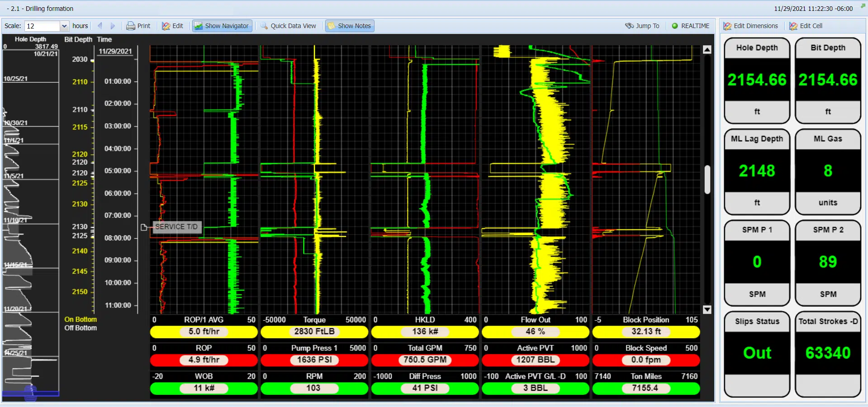This screenshot has height=407, width=868.
Task: Click the On Bottom legend label
Action: (81, 320)
